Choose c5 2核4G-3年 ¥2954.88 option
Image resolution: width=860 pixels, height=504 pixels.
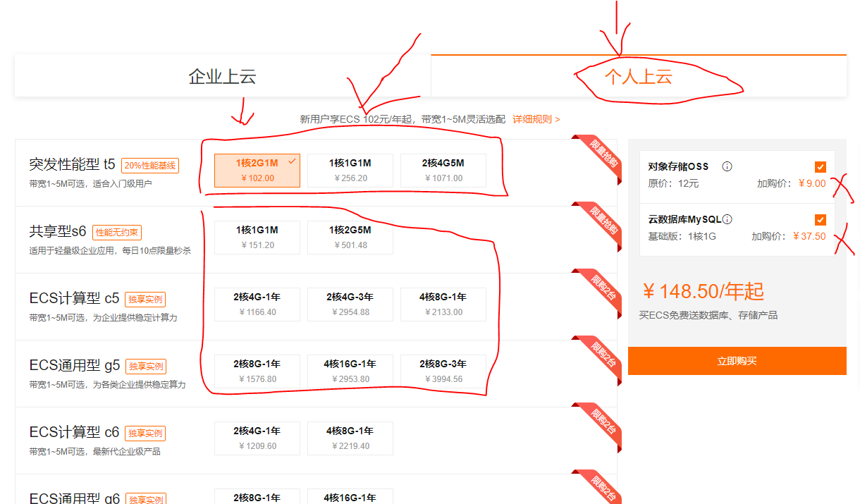click(x=350, y=305)
